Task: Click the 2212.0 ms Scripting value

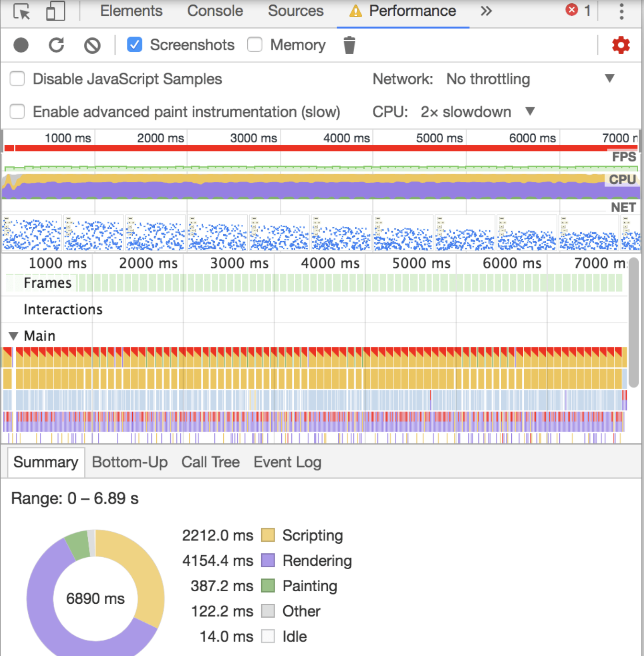Action: click(x=218, y=535)
